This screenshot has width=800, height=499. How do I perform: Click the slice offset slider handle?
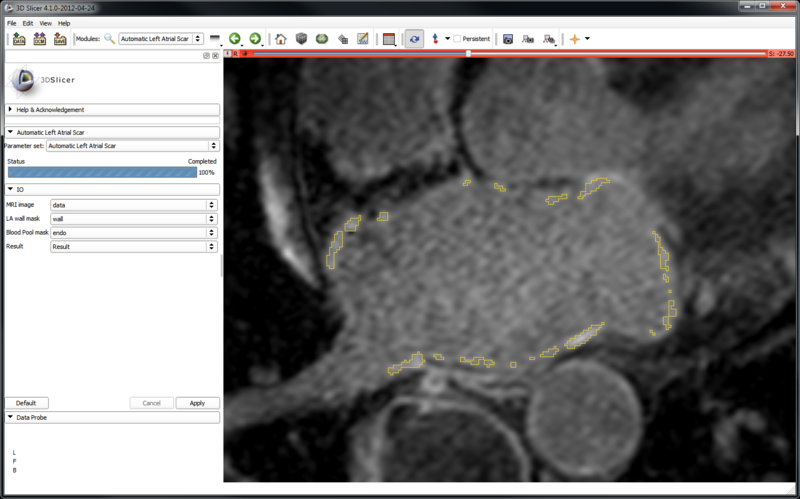point(469,53)
